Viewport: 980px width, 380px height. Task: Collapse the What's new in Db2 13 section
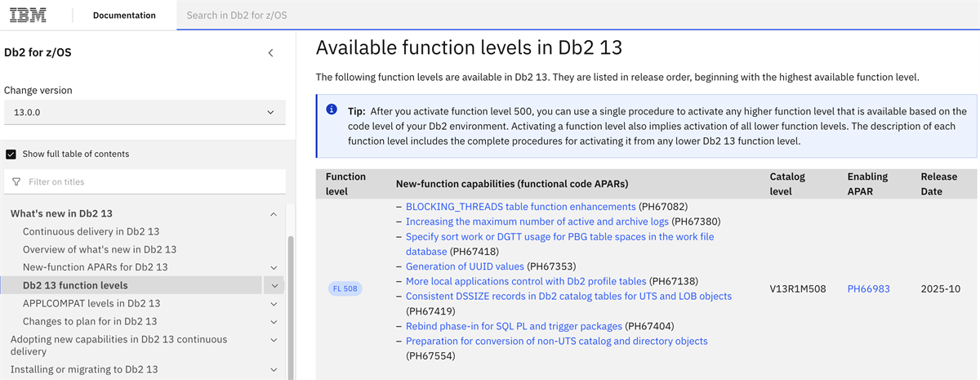[273, 214]
